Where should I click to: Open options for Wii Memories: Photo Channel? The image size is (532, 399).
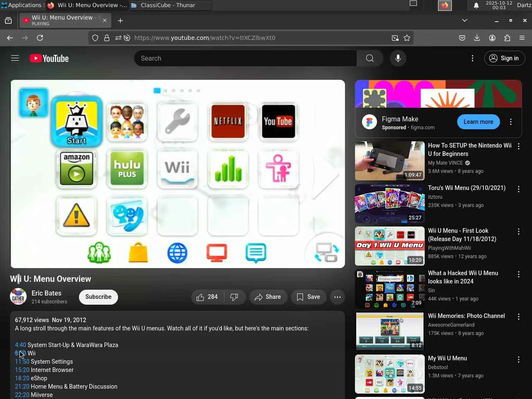tap(519, 317)
